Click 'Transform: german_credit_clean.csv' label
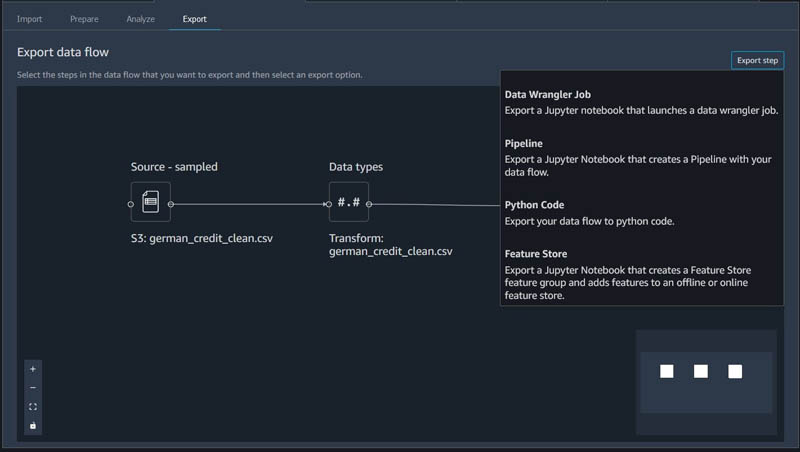The image size is (800, 452). pyautogui.click(x=390, y=245)
